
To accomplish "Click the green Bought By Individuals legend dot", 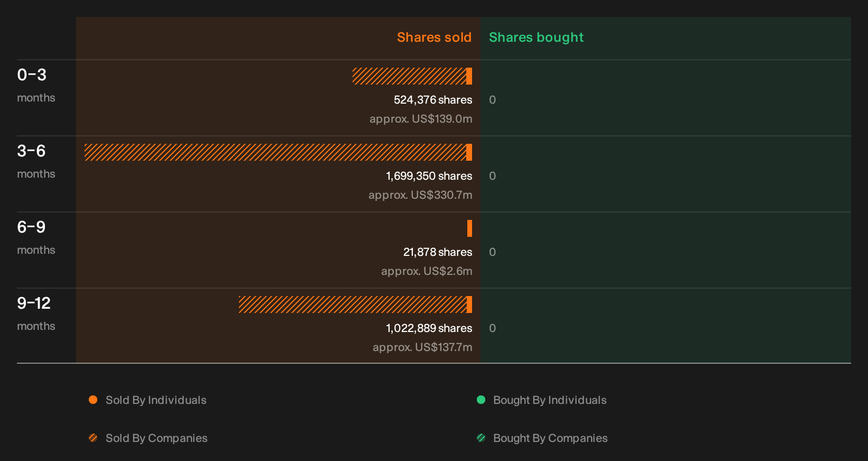I will point(481,400).
